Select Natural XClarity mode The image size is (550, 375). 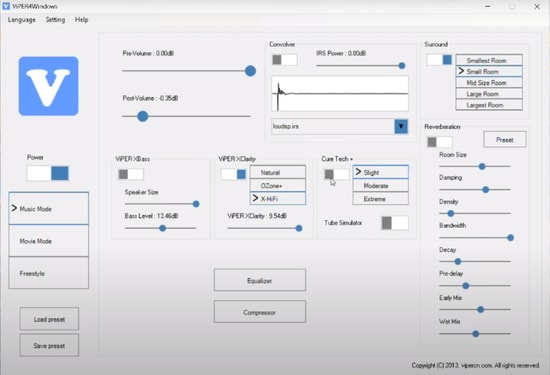pyautogui.click(x=278, y=172)
